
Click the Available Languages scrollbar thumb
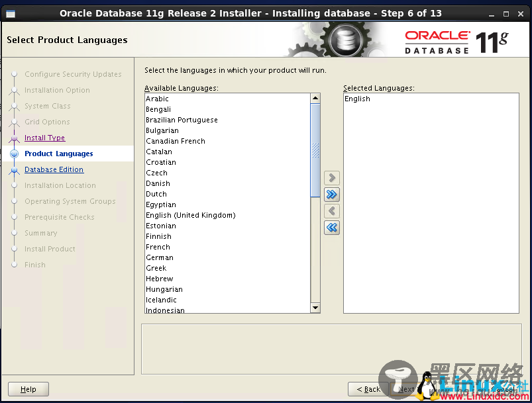point(315,150)
